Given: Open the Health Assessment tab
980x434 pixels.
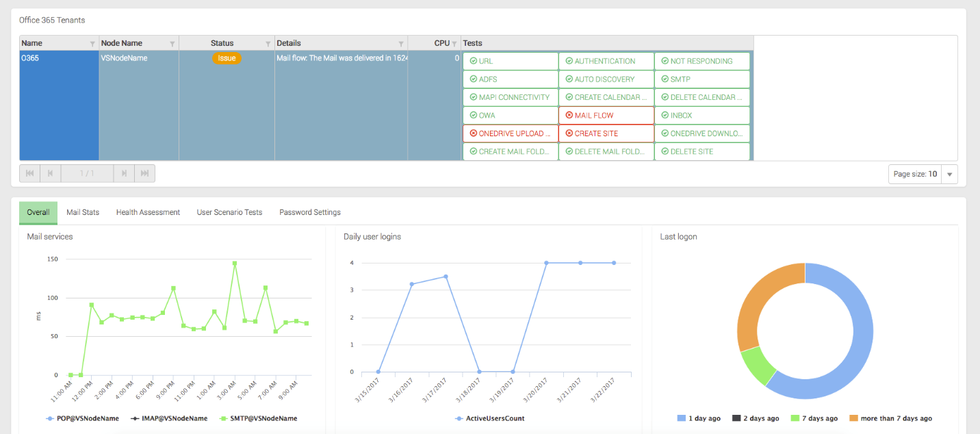Looking at the screenshot, I should 148,212.
